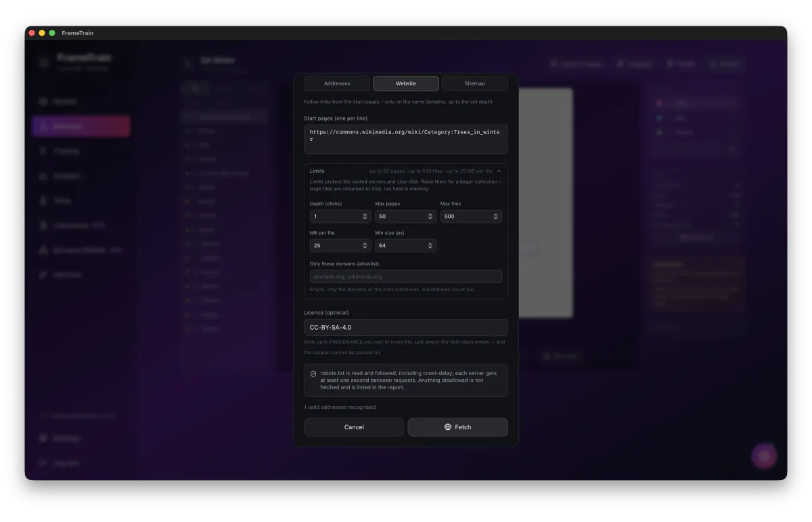
Task: Click the "Start pages (one per line)" label
Action: [x=336, y=118]
